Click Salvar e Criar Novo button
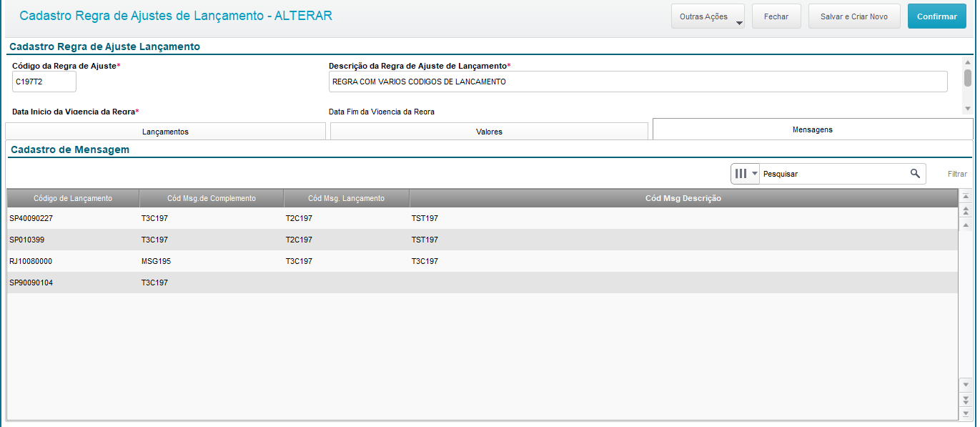Viewport: 980px width, 427px height. pyautogui.click(x=854, y=16)
